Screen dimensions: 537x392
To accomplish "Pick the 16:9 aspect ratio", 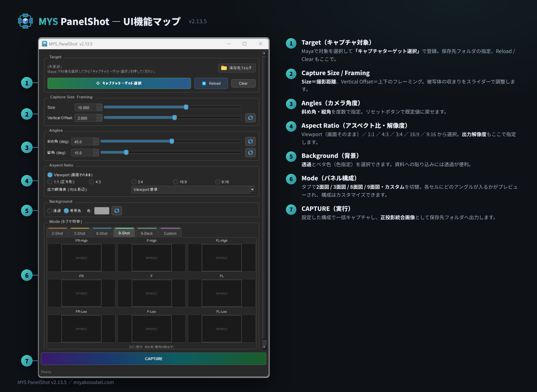I will coord(180,182).
